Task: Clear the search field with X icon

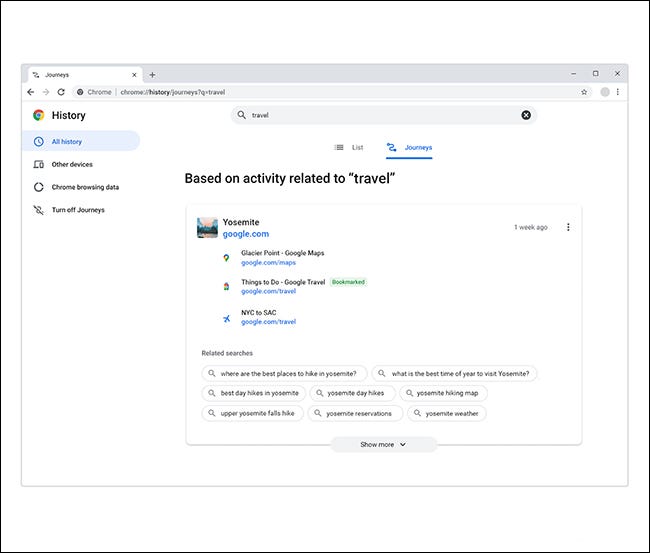Action: 526,115
